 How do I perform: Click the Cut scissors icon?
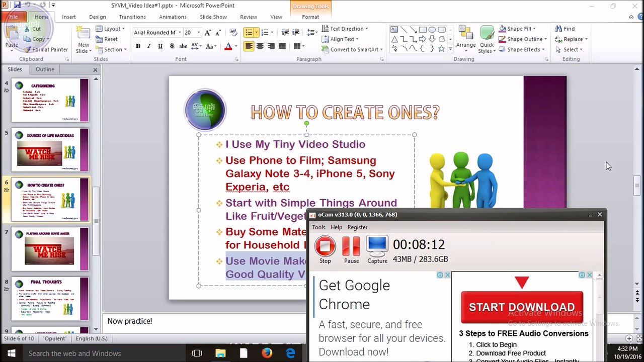[27, 29]
